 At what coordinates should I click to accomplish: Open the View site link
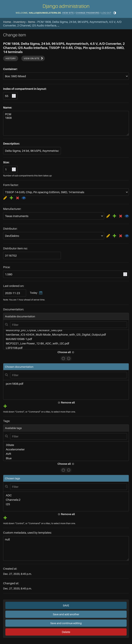point(68,13)
